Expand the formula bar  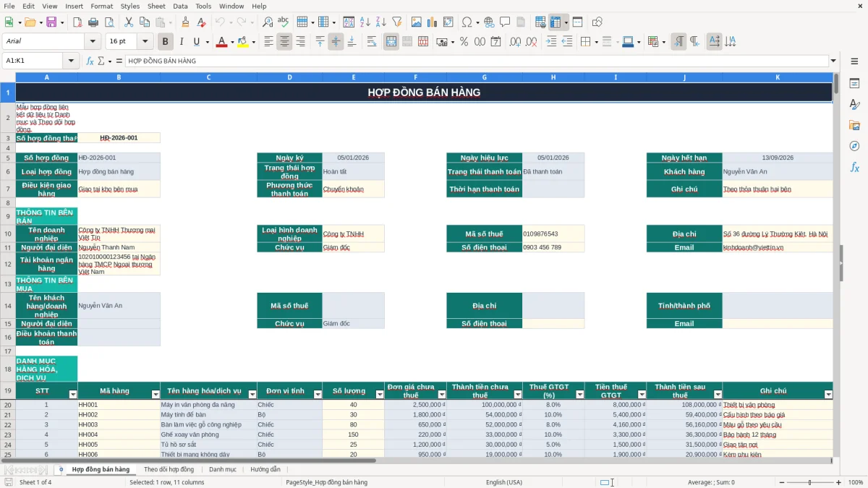pyautogui.click(x=833, y=61)
